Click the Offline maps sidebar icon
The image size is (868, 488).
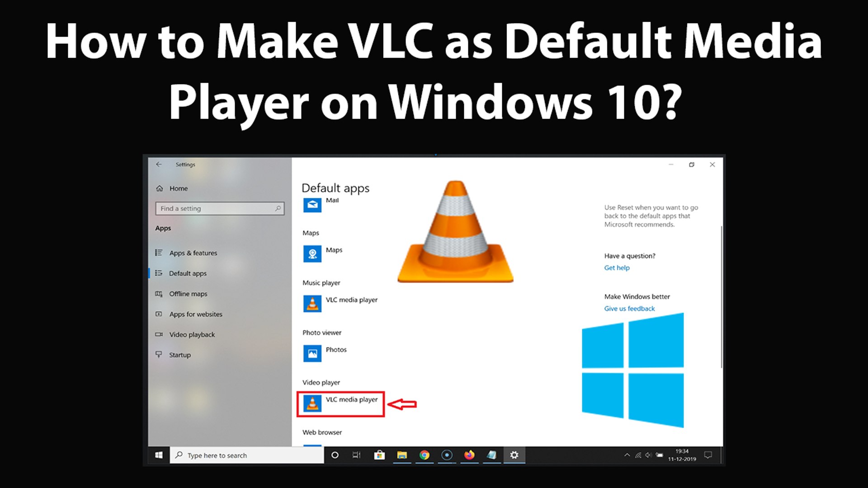(x=159, y=294)
